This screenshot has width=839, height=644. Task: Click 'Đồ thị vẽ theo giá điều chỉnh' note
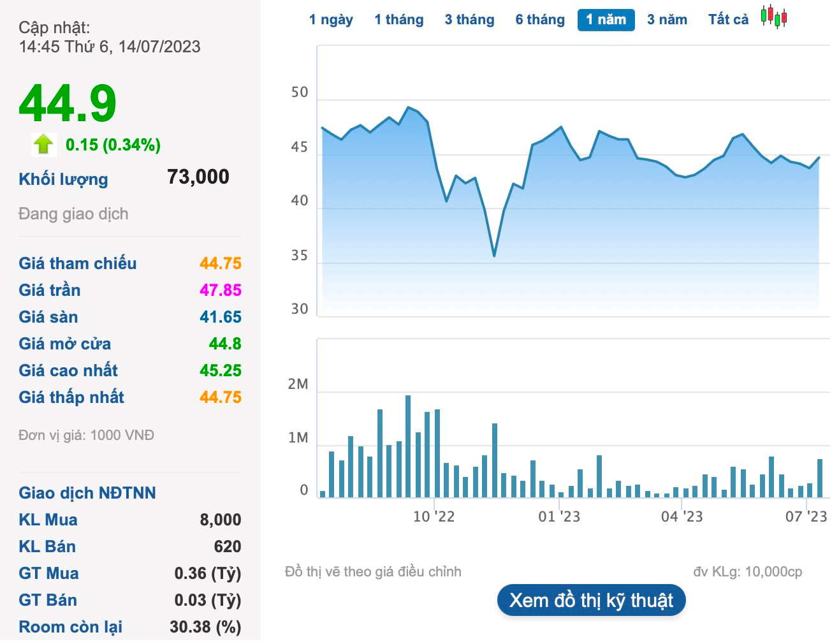373,571
